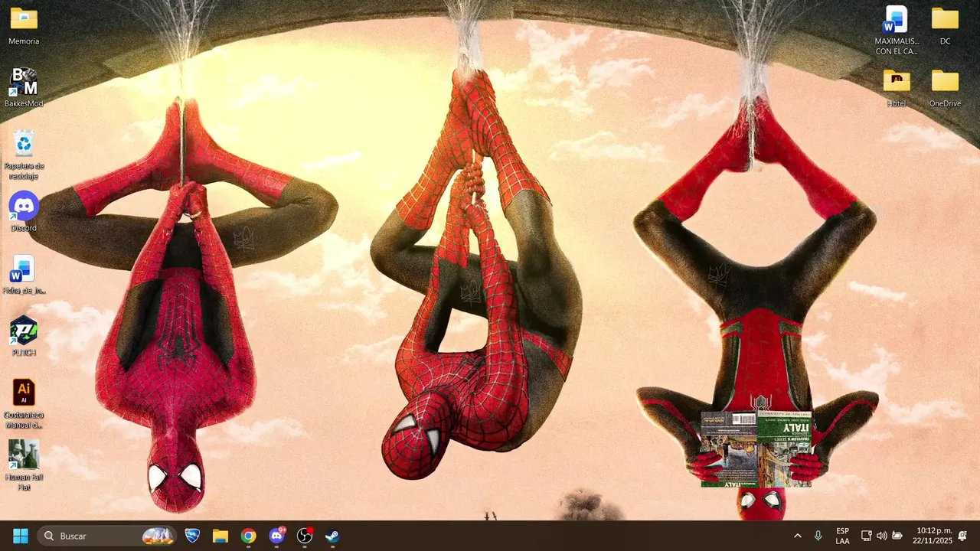
Task: Open Discord from the taskbar
Action: click(277, 536)
